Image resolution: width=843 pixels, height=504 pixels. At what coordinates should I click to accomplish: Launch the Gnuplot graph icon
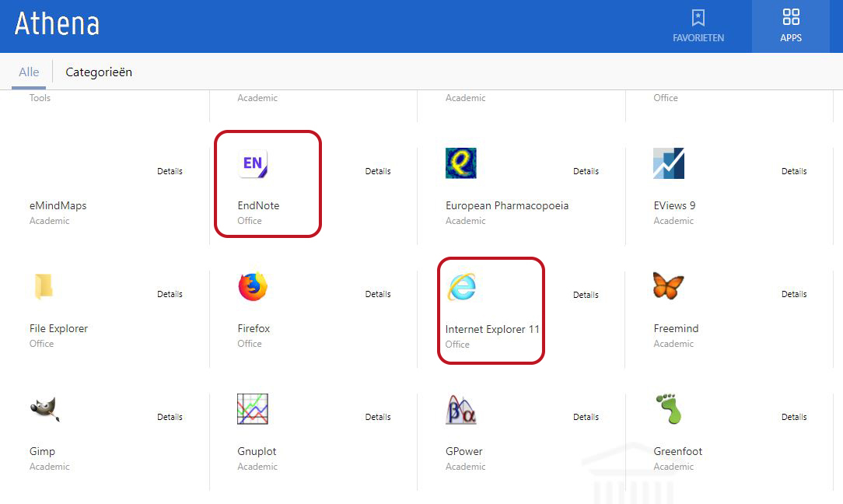point(253,409)
